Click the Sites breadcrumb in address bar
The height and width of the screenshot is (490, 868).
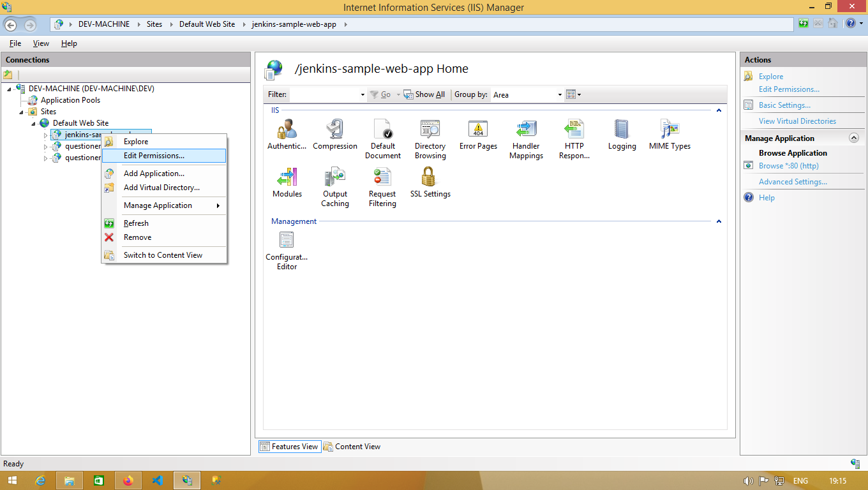pos(154,24)
